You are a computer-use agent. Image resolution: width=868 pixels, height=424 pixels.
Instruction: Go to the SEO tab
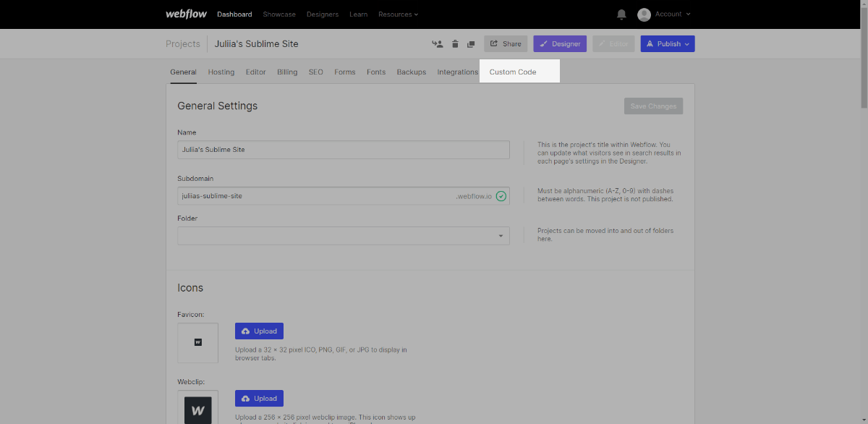[315, 72]
